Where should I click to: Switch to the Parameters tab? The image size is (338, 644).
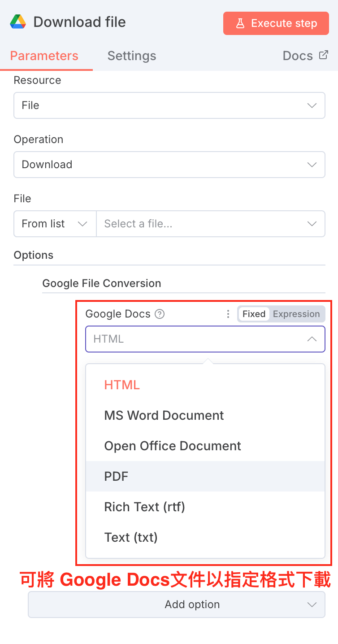coord(44,56)
